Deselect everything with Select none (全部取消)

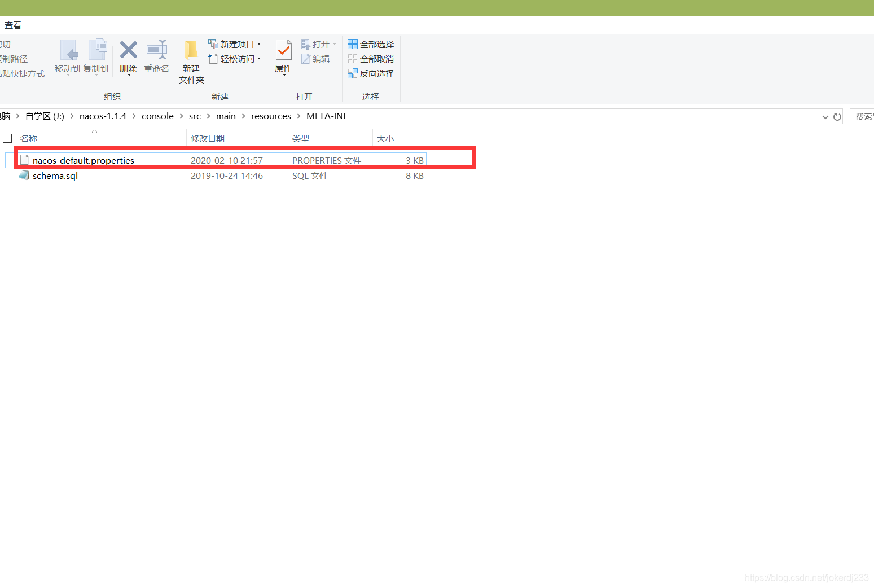371,59
